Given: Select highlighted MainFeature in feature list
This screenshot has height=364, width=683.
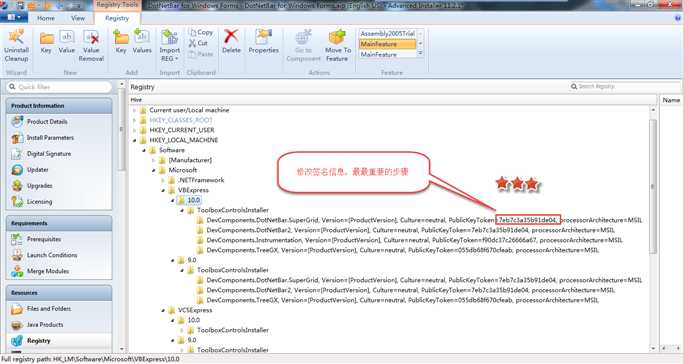Looking at the screenshot, I should 387,44.
